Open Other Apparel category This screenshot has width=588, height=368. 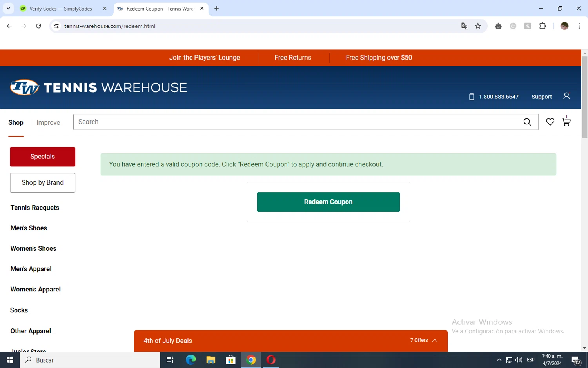[31, 331]
